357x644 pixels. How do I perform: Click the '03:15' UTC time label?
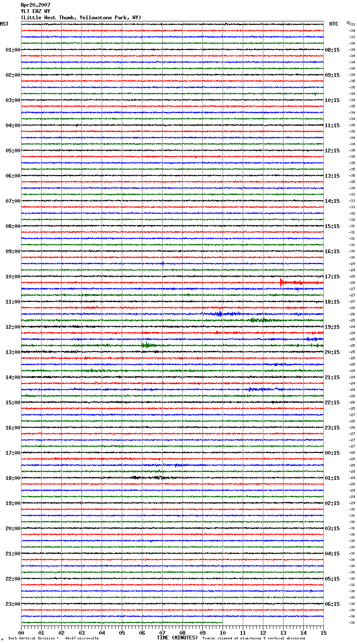coord(332,529)
